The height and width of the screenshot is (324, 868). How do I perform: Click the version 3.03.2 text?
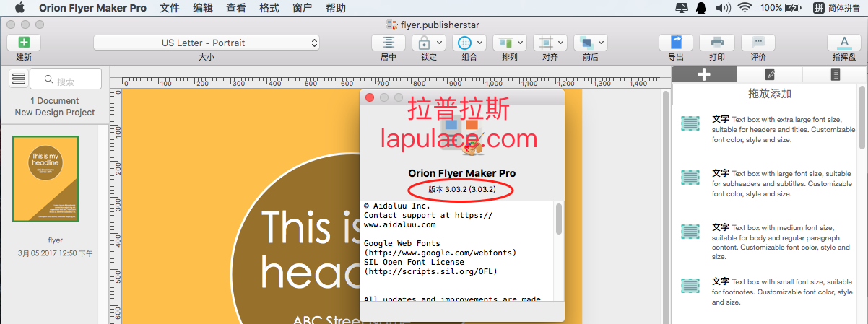pos(461,189)
